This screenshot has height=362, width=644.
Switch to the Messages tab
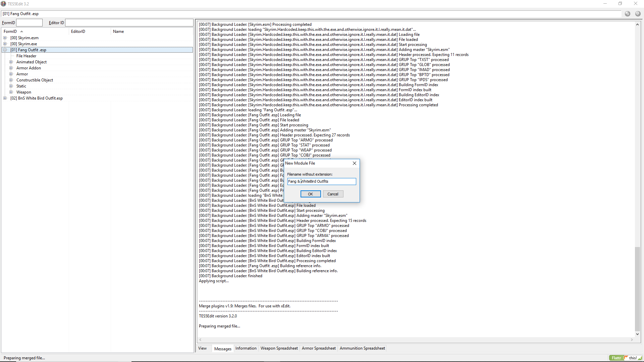[223, 349]
